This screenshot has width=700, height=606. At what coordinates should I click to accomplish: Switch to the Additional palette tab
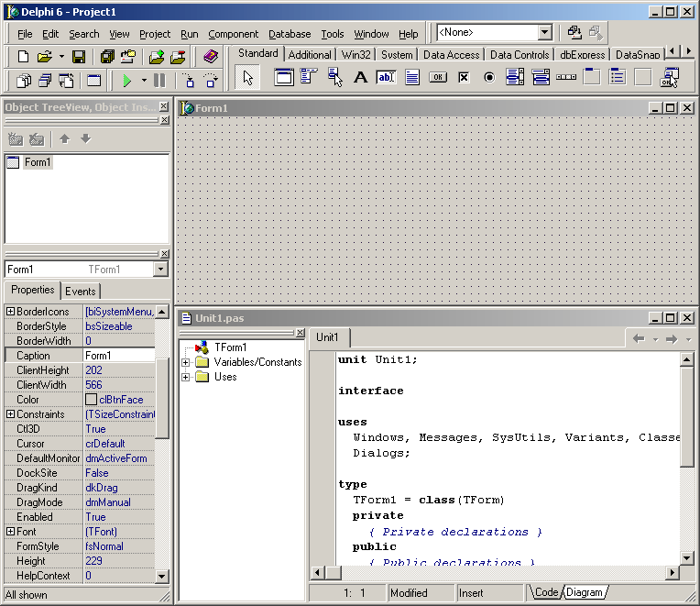click(310, 55)
